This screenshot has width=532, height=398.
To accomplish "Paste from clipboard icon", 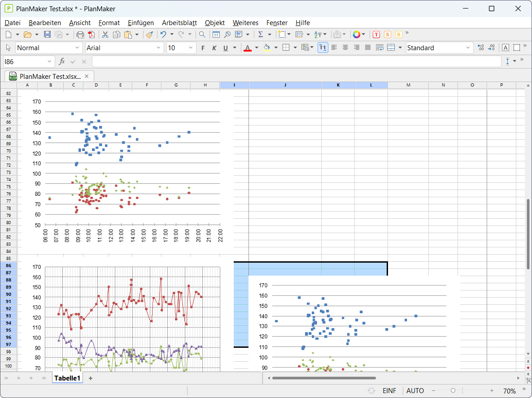I will click(x=128, y=34).
